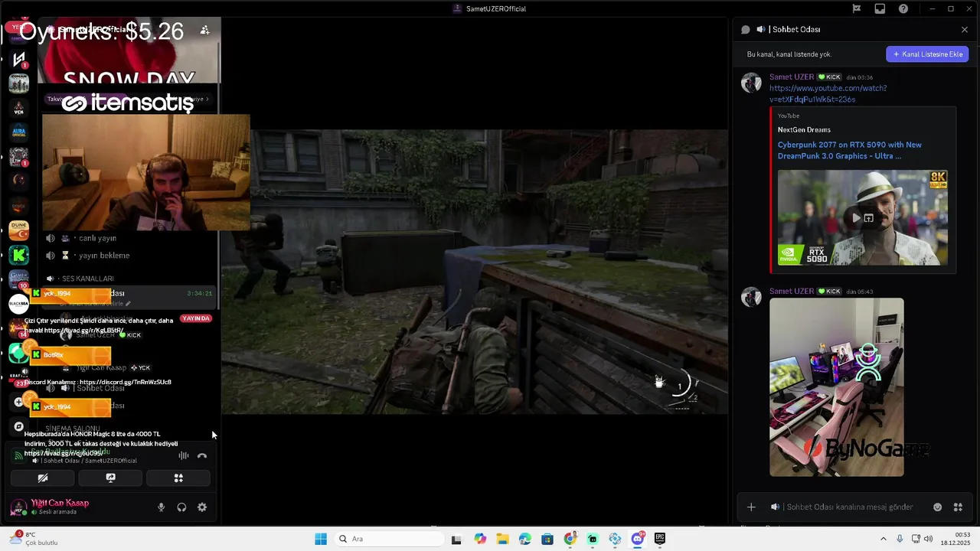Toggle deafen headphones in user panel
The width and height of the screenshot is (980, 551).
pos(181,507)
